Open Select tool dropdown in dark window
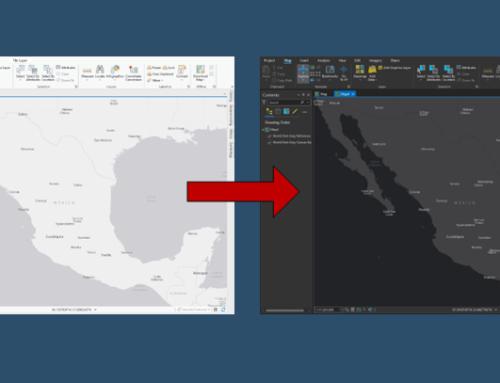Viewport: 500px width, 383px height. (421, 80)
